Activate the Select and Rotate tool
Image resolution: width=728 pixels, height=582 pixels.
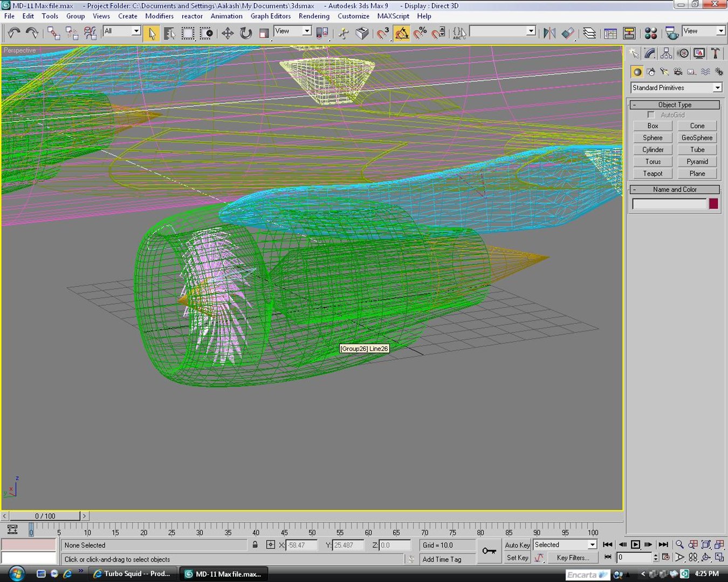point(246,33)
